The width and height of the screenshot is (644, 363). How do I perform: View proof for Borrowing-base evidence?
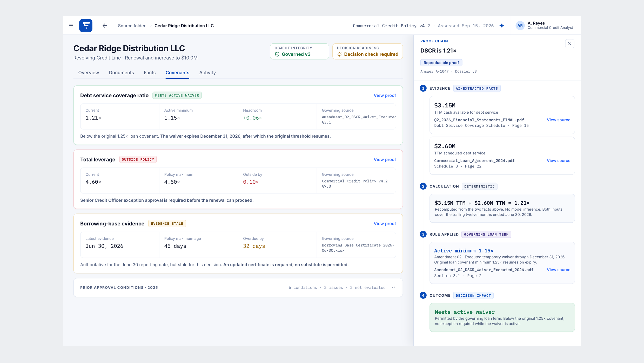click(x=385, y=224)
